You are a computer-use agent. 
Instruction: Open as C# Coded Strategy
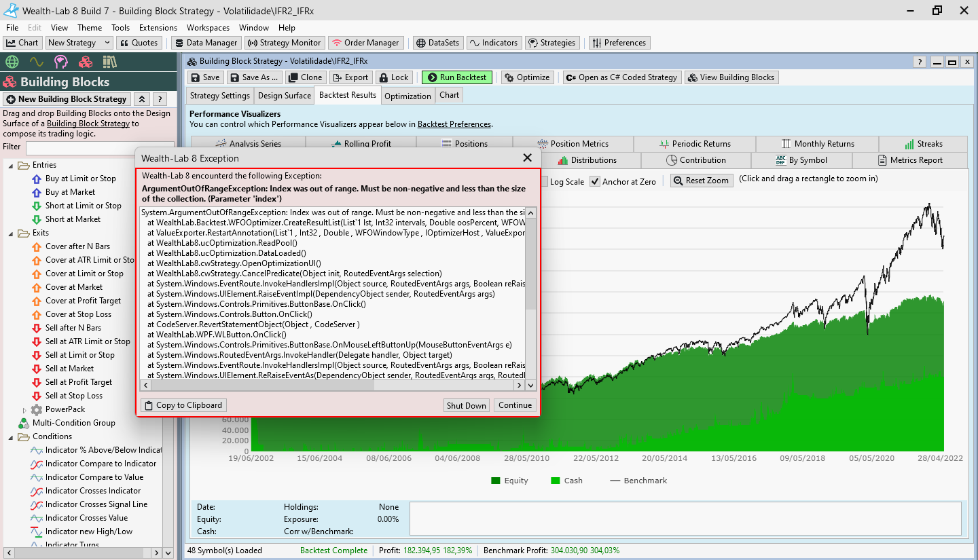click(x=621, y=77)
